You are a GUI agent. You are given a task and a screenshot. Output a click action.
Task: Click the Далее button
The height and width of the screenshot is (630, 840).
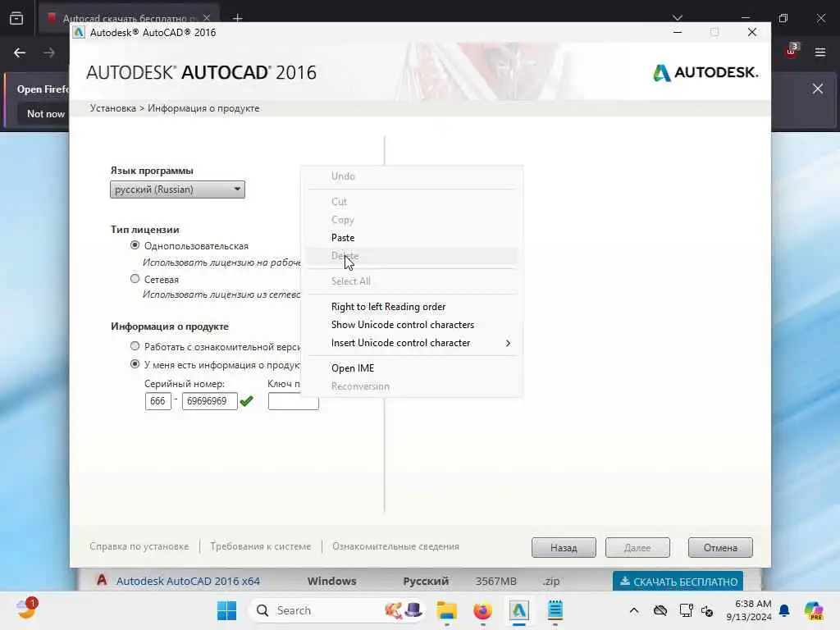tap(637, 547)
